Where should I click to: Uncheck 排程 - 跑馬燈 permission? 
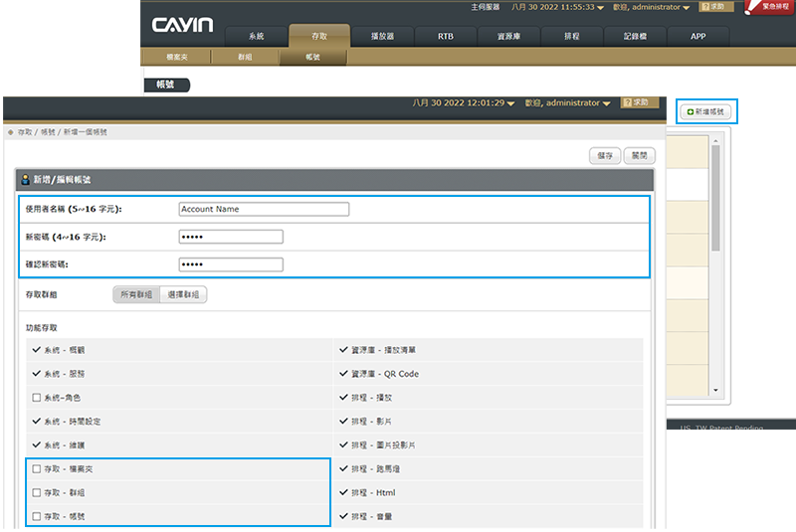[x=343, y=468]
